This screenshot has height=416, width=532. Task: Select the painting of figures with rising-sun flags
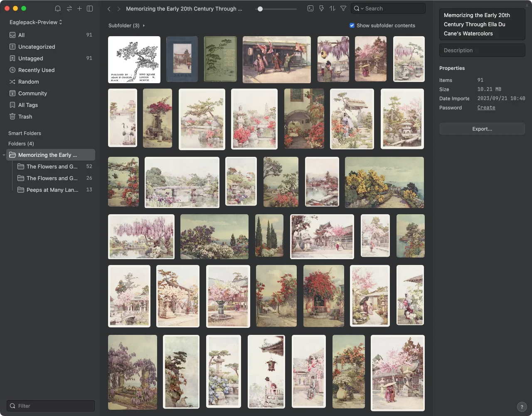pyautogui.click(x=277, y=59)
